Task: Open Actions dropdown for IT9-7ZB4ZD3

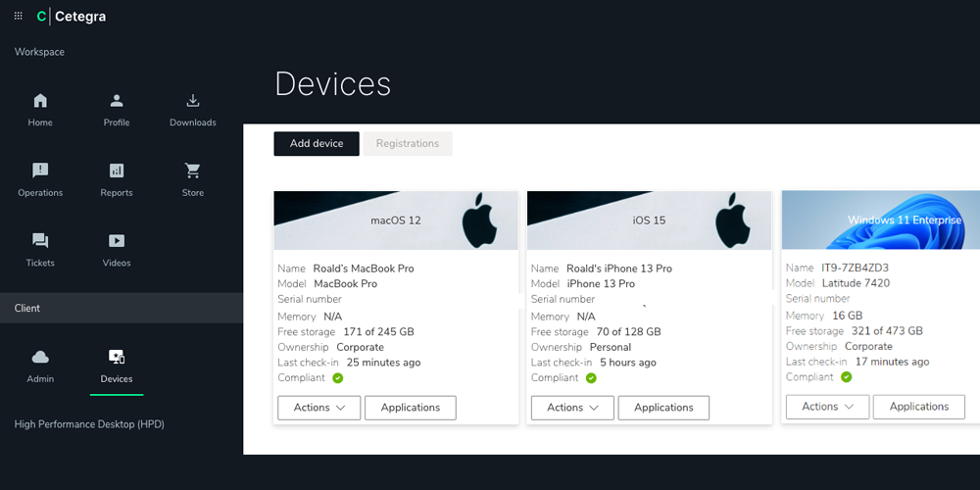Action: tap(827, 407)
